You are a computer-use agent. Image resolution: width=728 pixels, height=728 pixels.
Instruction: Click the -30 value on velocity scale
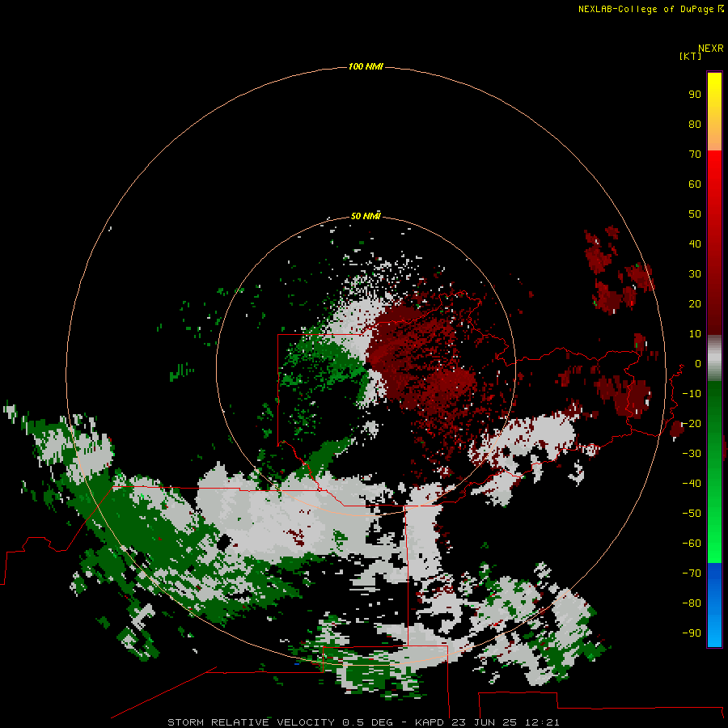(x=692, y=454)
